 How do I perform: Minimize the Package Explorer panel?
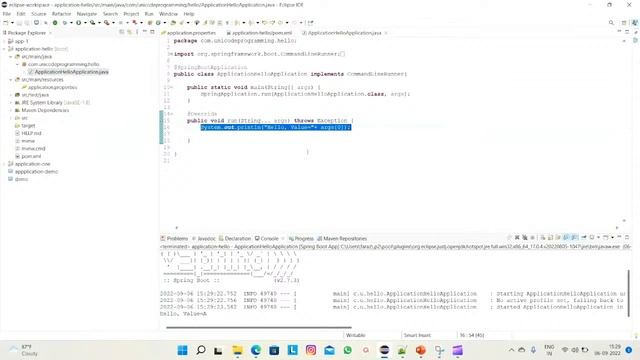pyautogui.click(x=144, y=32)
